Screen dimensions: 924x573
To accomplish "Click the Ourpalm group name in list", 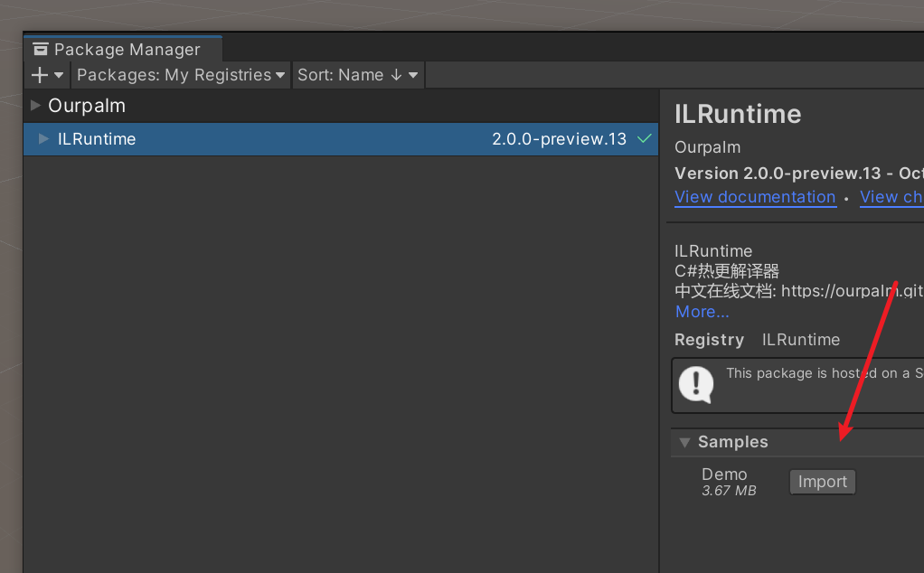I will (x=87, y=106).
